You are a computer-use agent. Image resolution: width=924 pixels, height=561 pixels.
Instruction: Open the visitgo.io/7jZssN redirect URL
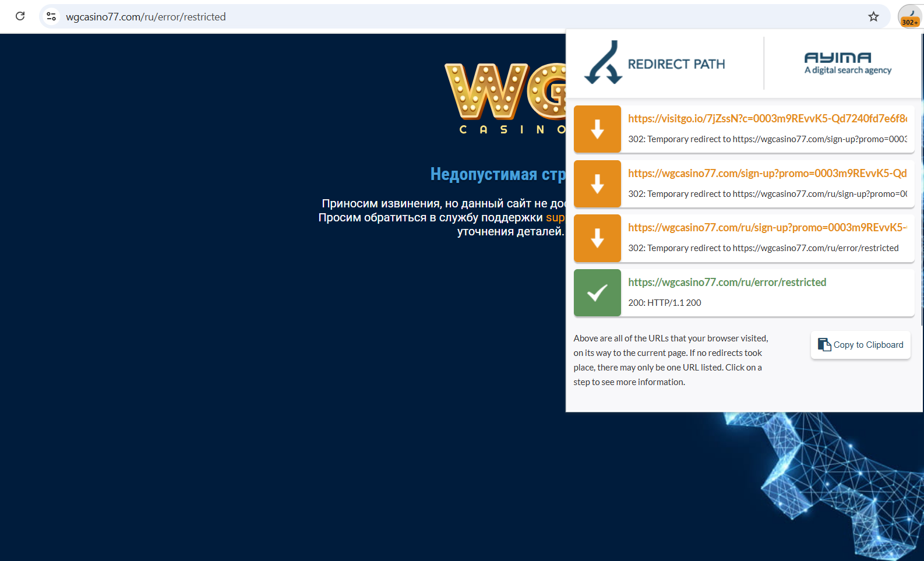click(x=767, y=118)
